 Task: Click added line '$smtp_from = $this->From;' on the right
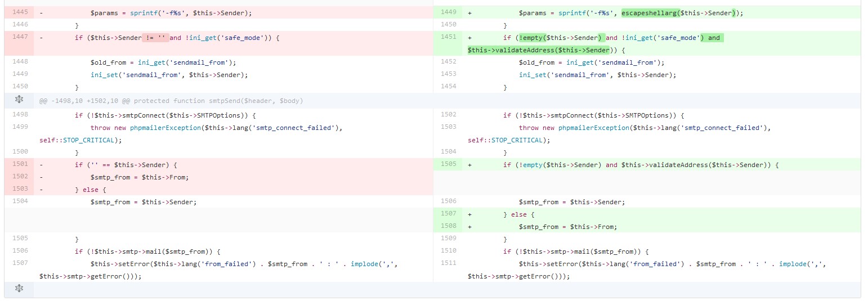coord(568,227)
